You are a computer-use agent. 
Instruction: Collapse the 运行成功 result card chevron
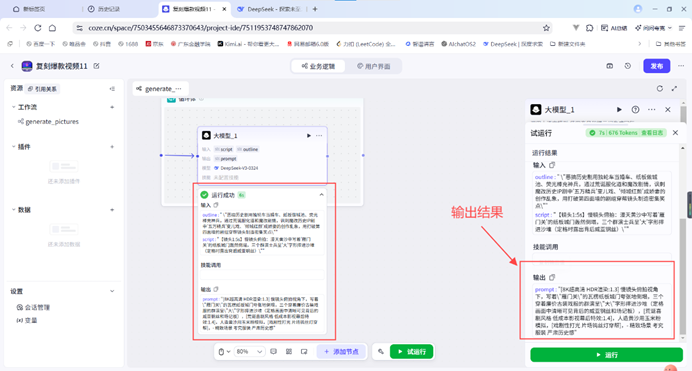pyautogui.click(x=321, y=195)
